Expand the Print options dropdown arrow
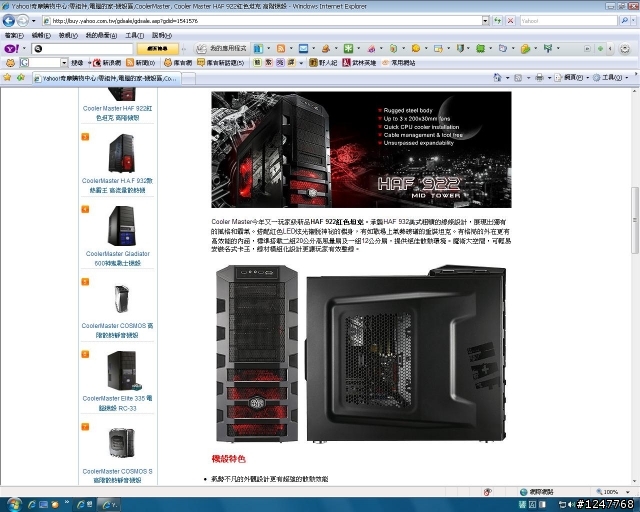640x512 pixels. click(x=549, y=78)
